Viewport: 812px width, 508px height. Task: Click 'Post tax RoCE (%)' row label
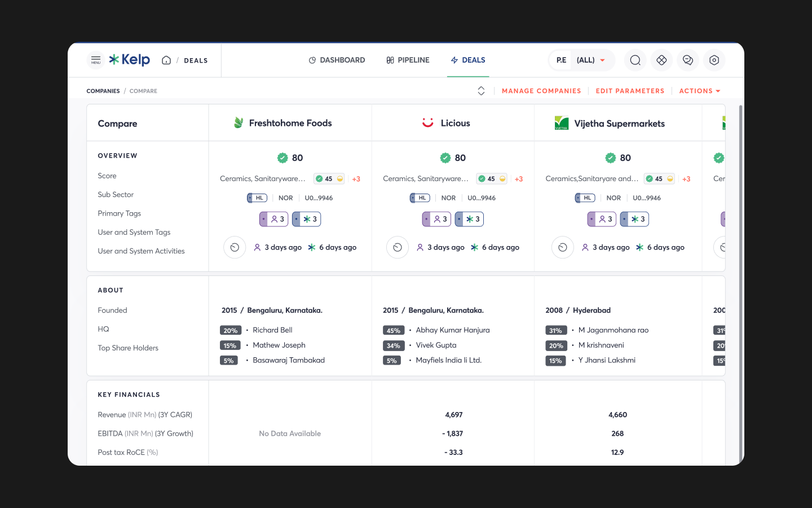pyautogui.click(x=128, y=453)
